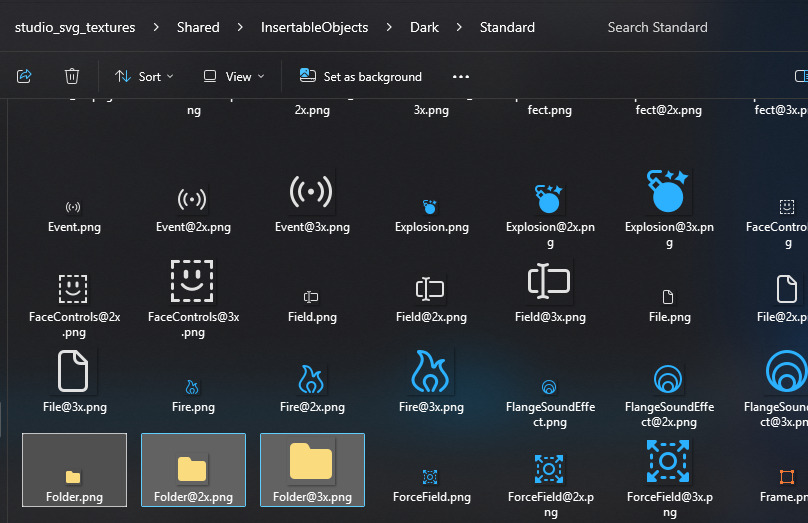The width and height of the screenshot is (808, 523).
Task: Select the orange Frame.png icon
Action: pos(786,477)
